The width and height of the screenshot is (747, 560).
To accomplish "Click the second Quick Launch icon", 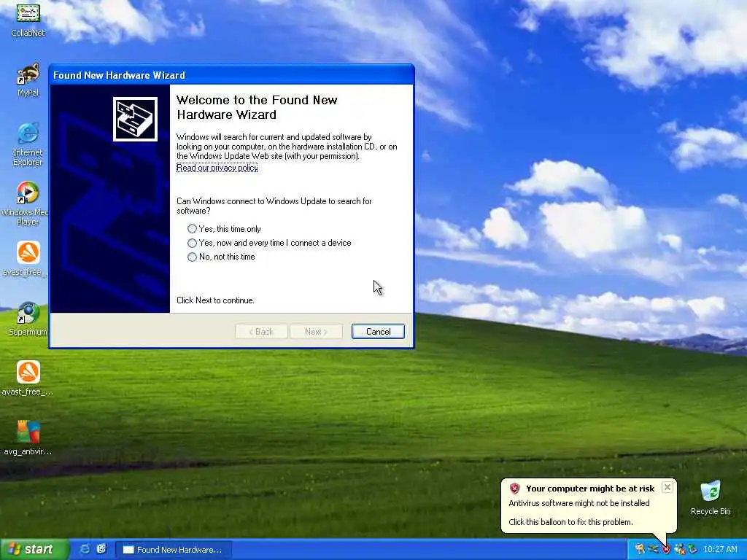I will 102,549.
